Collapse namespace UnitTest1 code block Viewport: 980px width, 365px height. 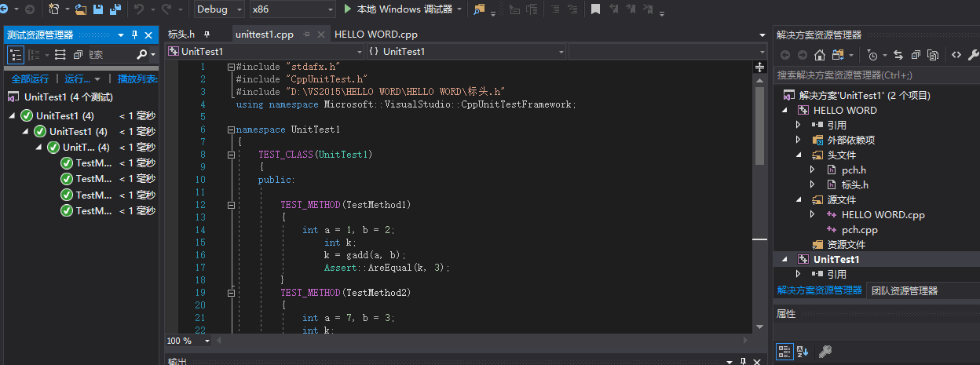230,130
